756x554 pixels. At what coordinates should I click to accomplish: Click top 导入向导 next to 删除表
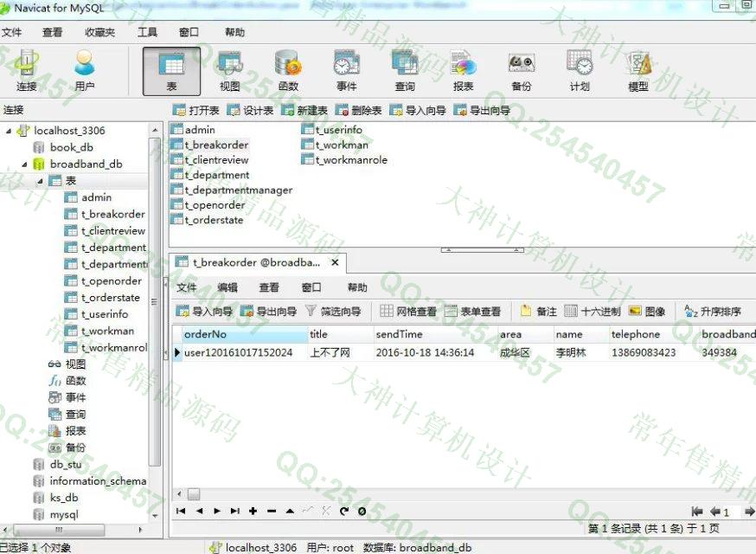418,111
